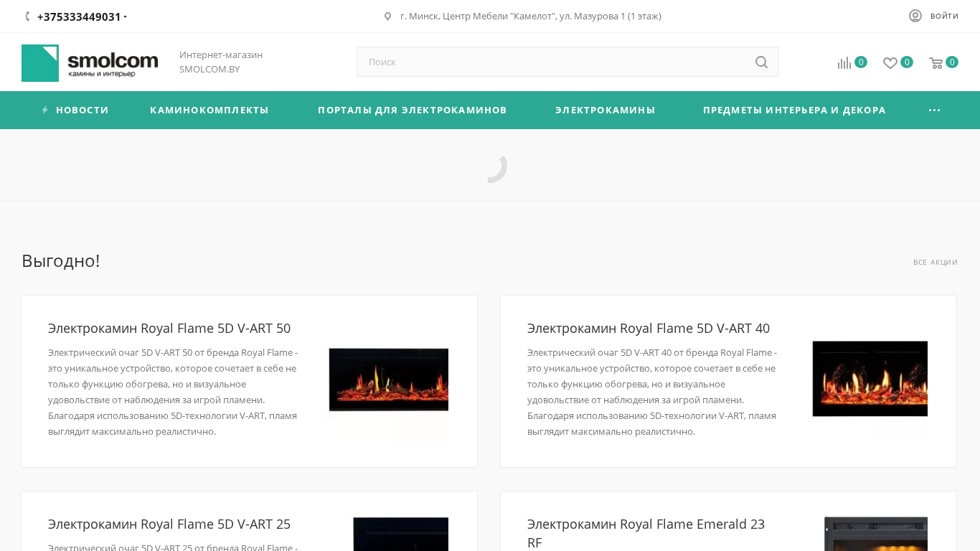Click the V-ART 40 description text

coord(652,392)
